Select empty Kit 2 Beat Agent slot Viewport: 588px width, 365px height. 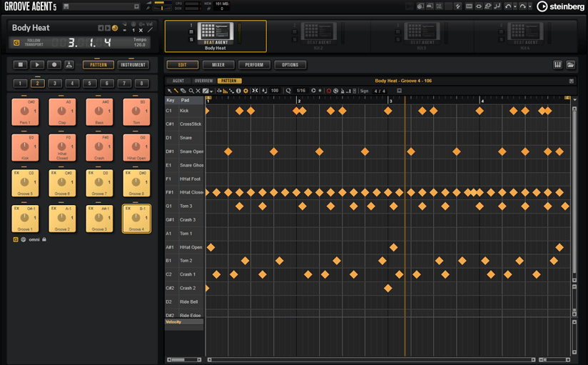318,36
